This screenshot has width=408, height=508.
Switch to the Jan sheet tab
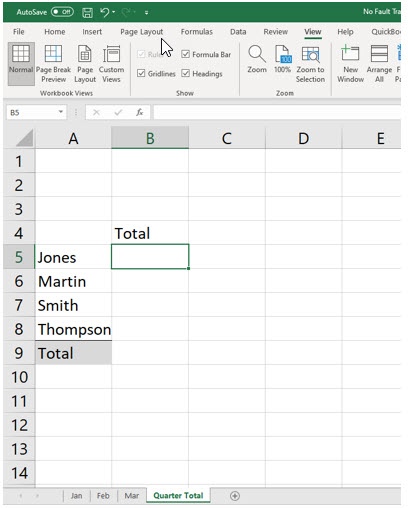pyautogui.click(x=76, y=496)
